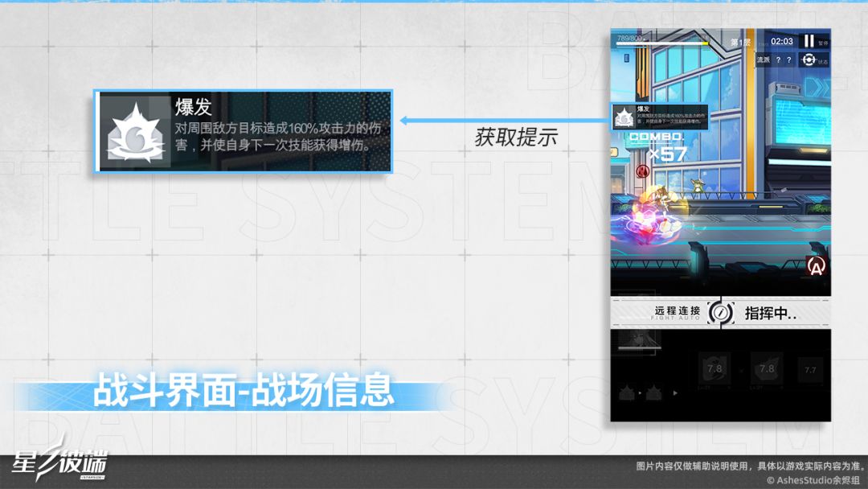868x489 pixels.
Task: Tap the red enemy marker icon
Action: coord(642,171)
